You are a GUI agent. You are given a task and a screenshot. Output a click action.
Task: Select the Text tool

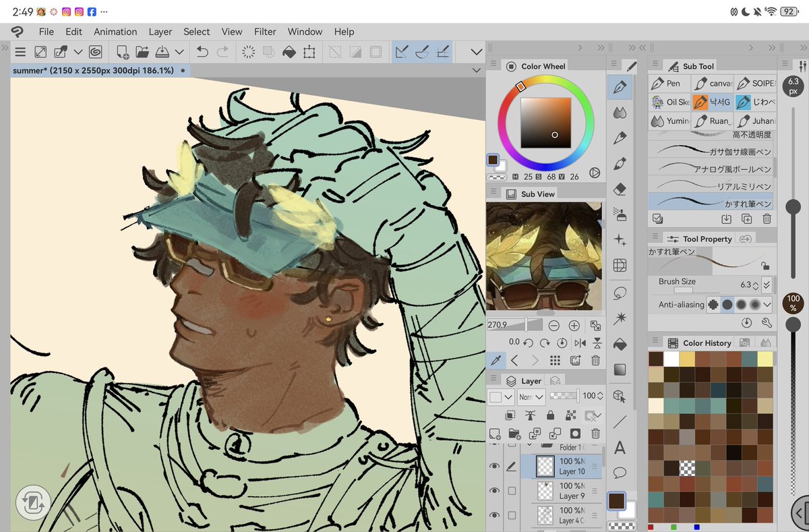point(620,447)
